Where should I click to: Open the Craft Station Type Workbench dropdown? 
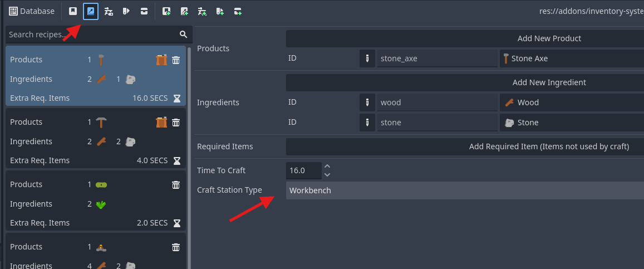(465, 190)
